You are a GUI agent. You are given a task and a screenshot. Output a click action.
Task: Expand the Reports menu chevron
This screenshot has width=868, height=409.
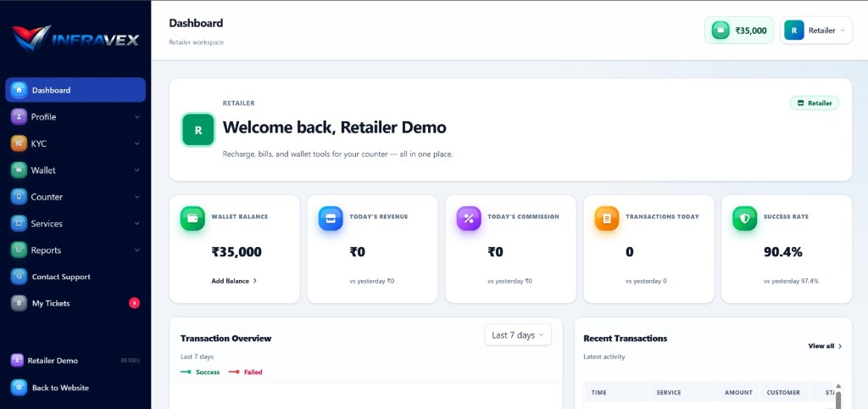pos(136,250)
